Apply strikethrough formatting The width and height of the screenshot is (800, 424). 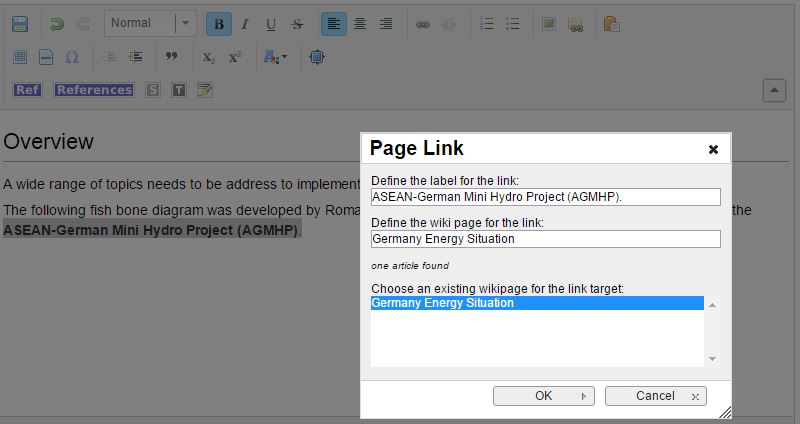pyautogui.click(x=296, y=24)
